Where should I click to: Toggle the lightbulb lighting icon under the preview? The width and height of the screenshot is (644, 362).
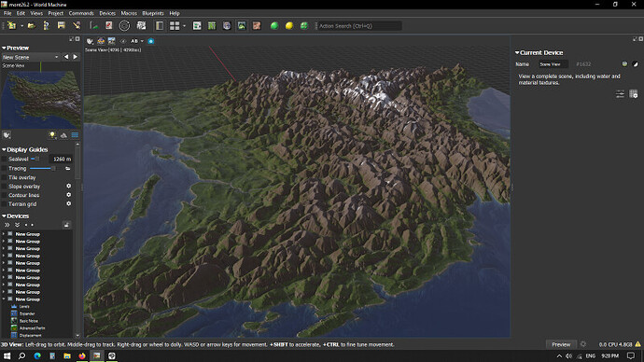52,135
